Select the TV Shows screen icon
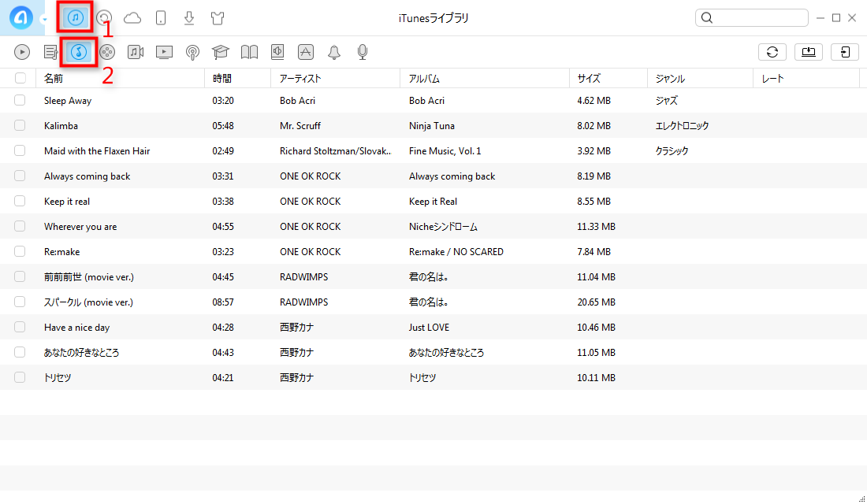 164,52
